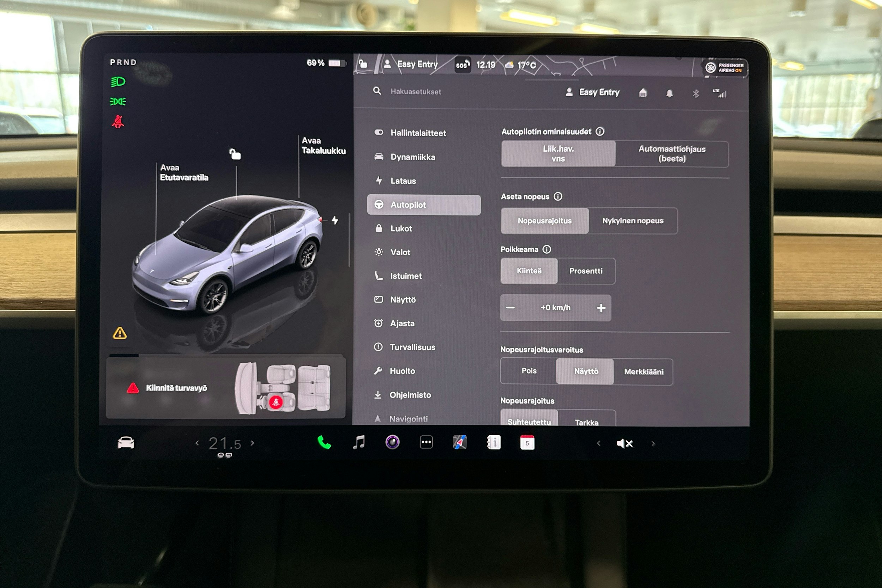The width and height of the screenshot is (882, 588).
Task: Tap the red seat belt seat marker
Action: (276, 402)
